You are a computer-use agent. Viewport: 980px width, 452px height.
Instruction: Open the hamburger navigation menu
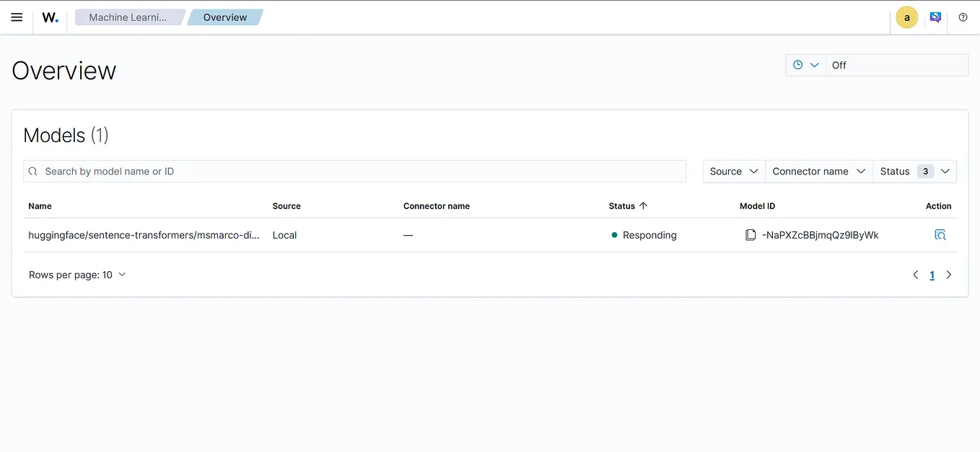[17, 17]
